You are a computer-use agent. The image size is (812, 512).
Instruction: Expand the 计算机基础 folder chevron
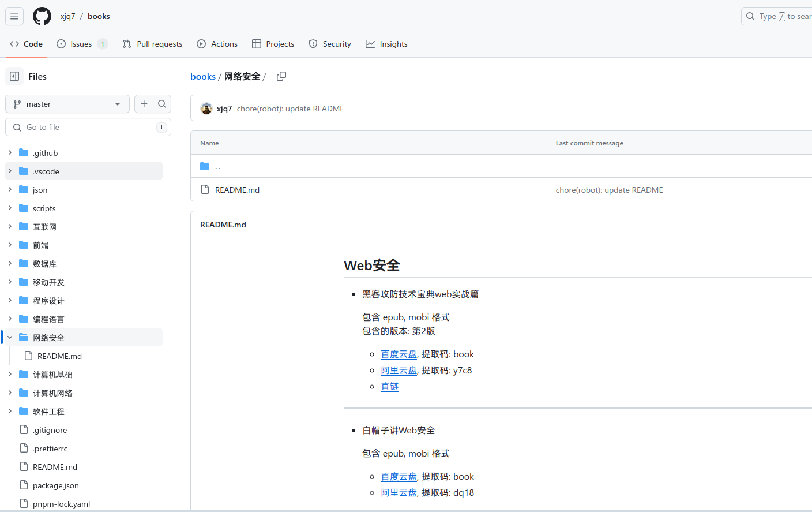click(10, 375)
